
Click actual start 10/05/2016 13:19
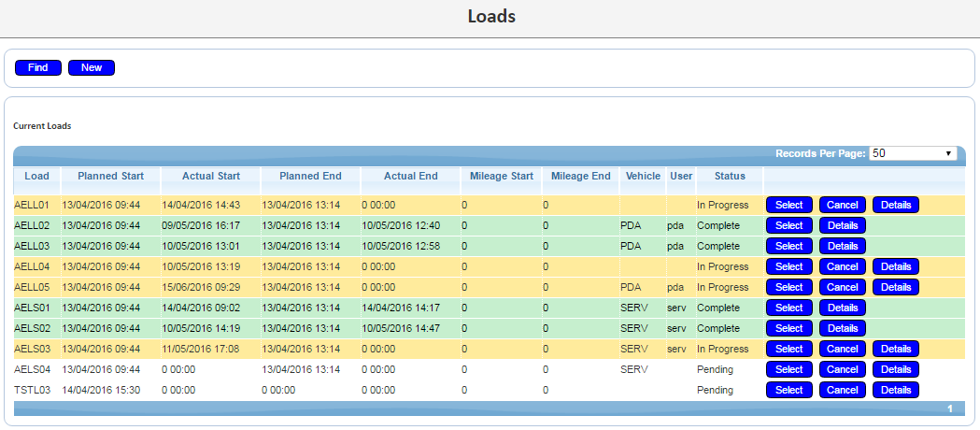pos(200,266)
